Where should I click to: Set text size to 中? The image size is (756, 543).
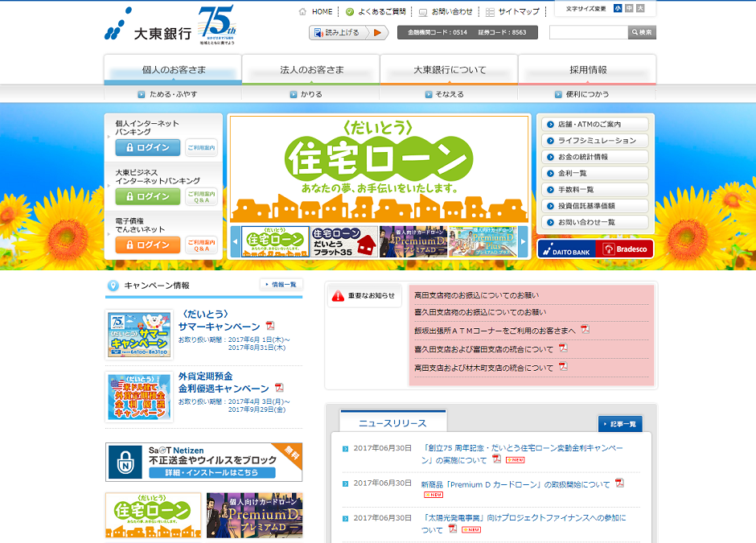629,8
